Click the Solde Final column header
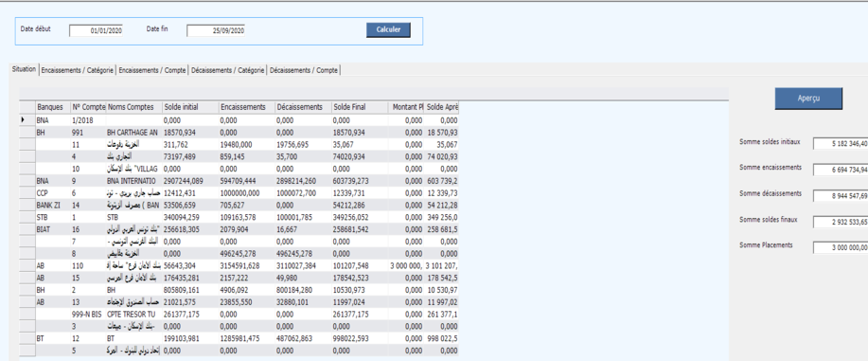868x361 pixels. (360, 108)
